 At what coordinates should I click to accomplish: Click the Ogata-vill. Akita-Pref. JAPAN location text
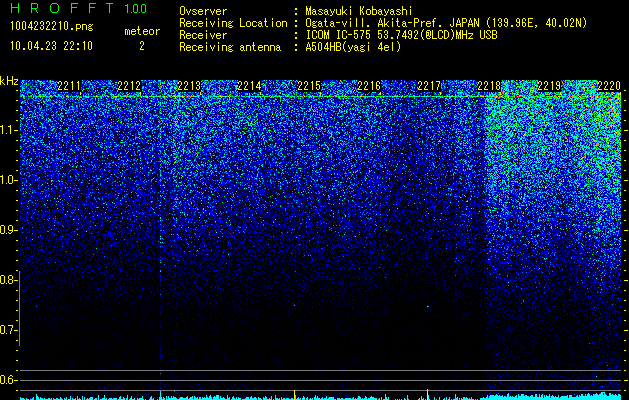point(446,23)
